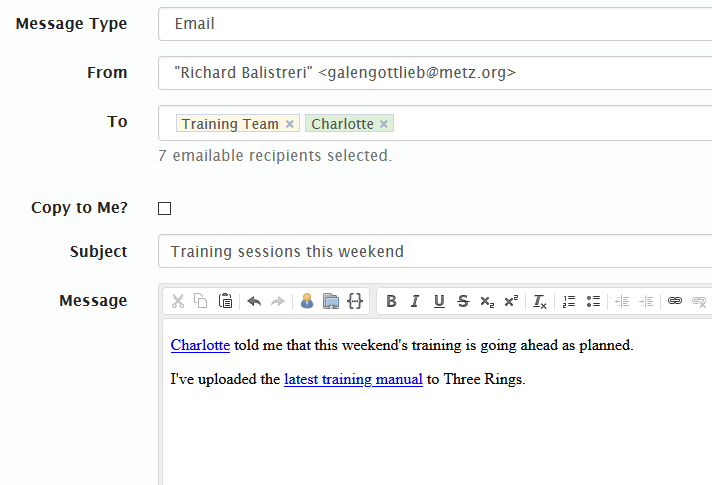Insert placeholder with curly braces icon
Viewport: 712px width, 485px height.
pyautogui.click(x=354, y=301)
